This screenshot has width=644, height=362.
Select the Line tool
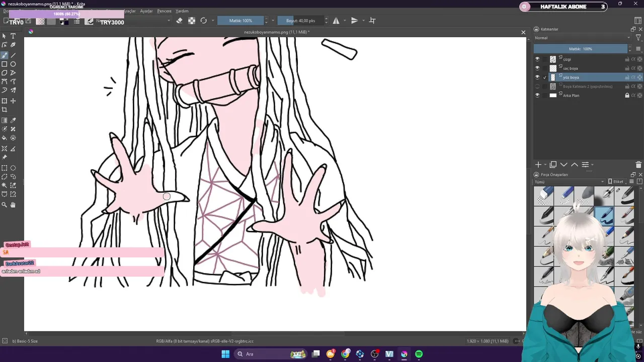pos(13,55)
